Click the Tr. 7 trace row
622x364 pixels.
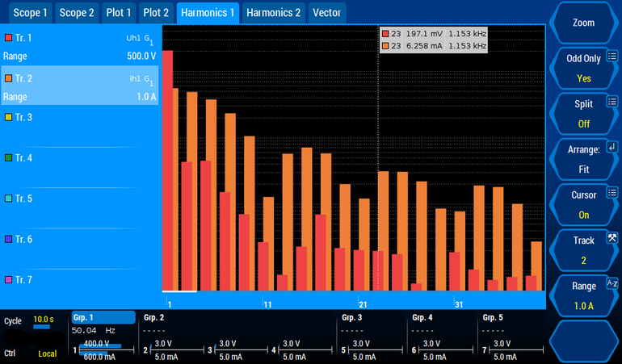[x=80, y=289]
